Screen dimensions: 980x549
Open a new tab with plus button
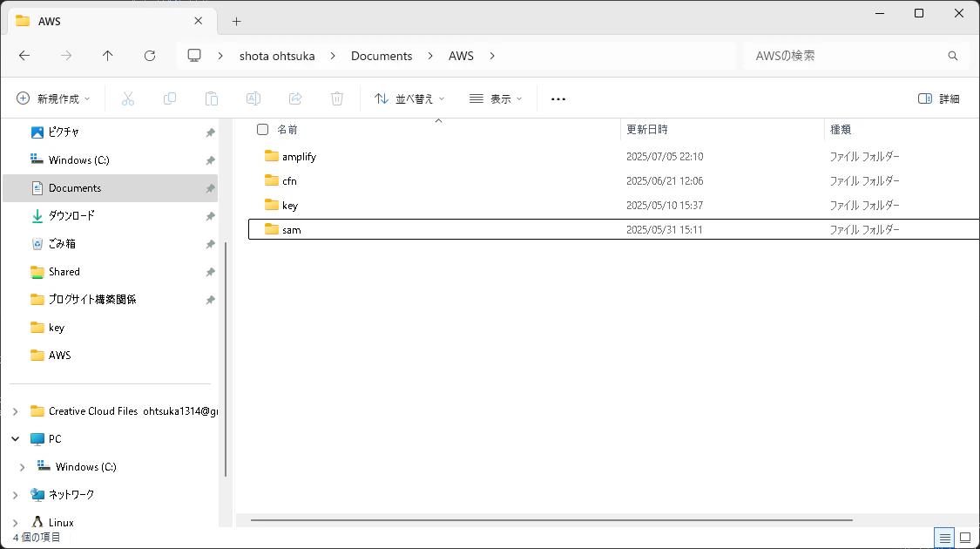(x=236, y=21)
